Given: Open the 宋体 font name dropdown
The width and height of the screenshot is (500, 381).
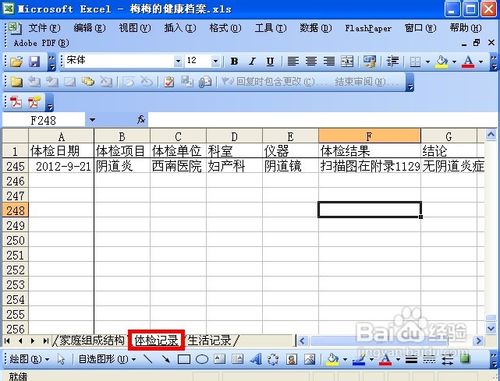Looking at the screenshot, I should point(178,61).
